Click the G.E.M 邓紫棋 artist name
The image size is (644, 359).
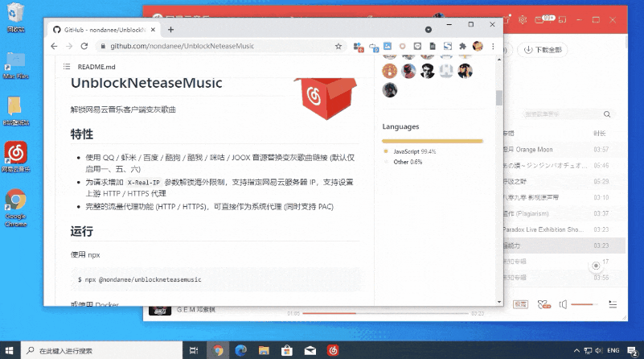pyautogui.click(x=196, y=310)
